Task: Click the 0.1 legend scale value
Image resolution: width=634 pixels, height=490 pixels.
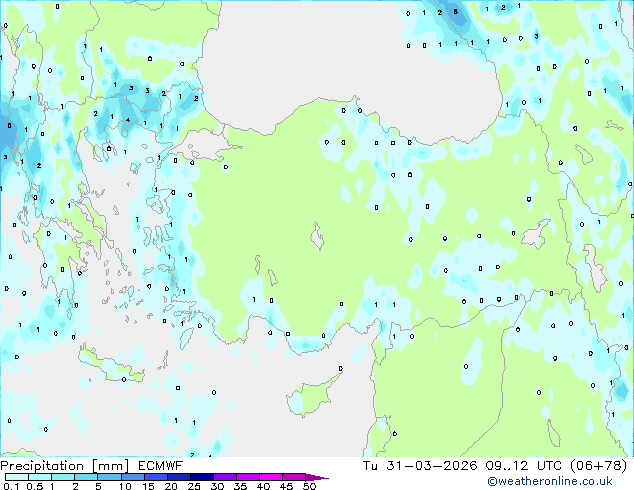Action: coord(10,486)
